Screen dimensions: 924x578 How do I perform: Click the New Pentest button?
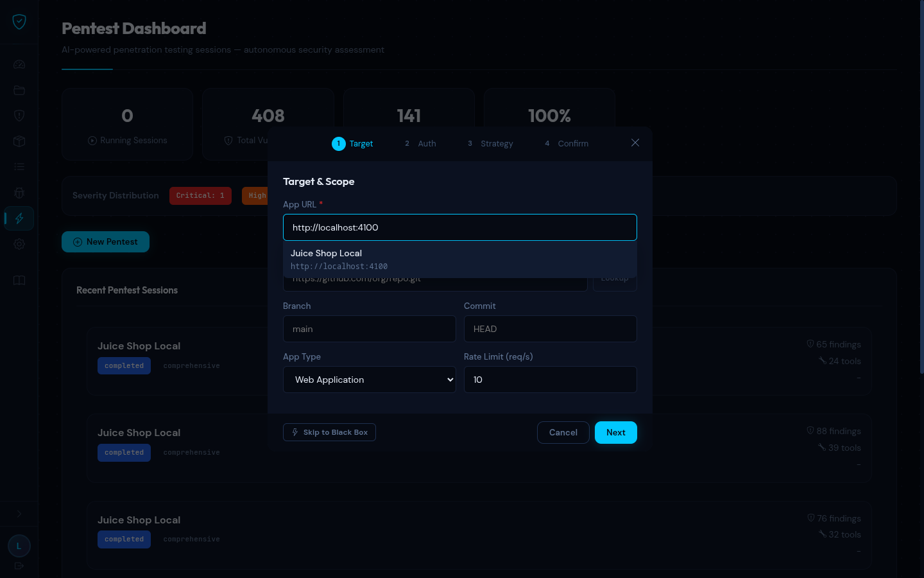105,241
